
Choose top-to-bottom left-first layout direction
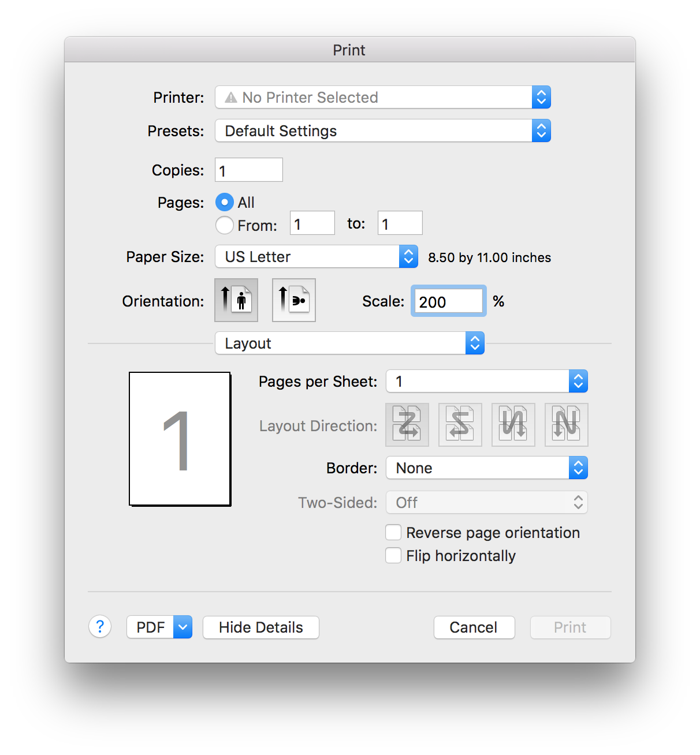tap(513, 425)
